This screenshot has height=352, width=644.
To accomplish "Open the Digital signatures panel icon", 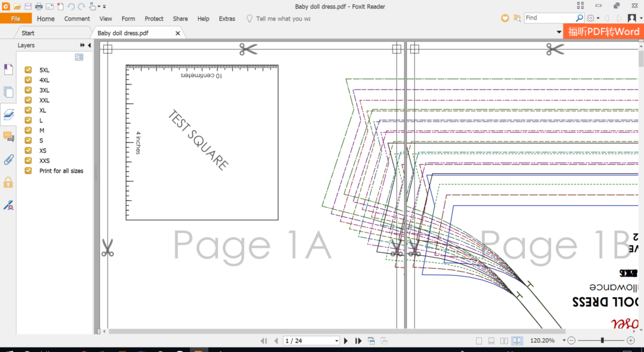I will pyautogui.click(x=8, y=205).
